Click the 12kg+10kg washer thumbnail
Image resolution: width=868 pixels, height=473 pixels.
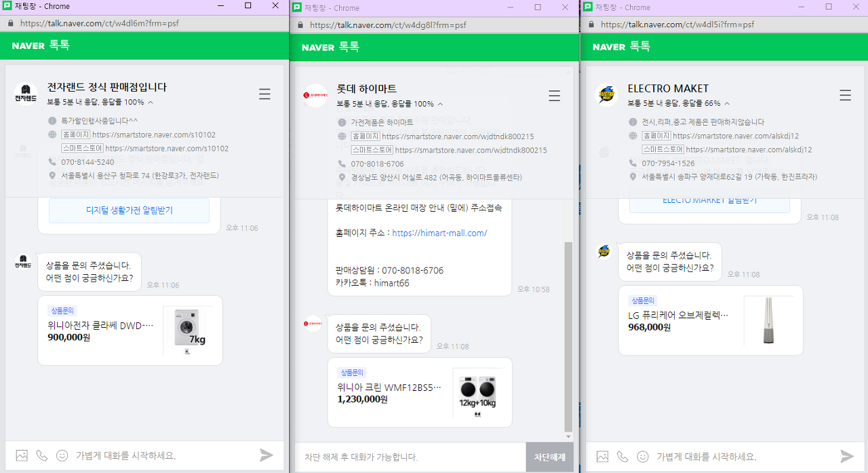point(477,393)
